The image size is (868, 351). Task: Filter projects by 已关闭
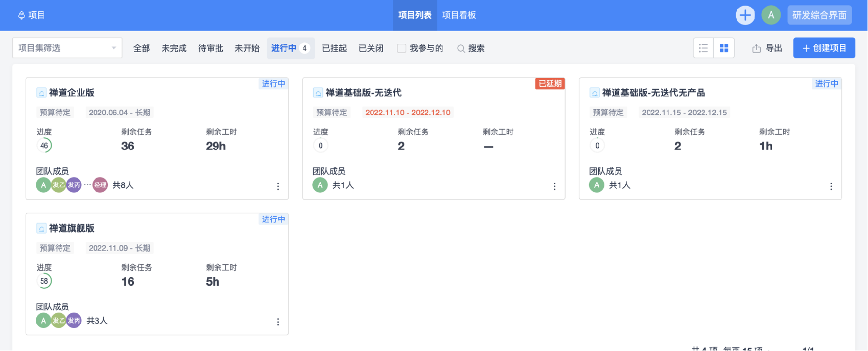tap(371, 48)
